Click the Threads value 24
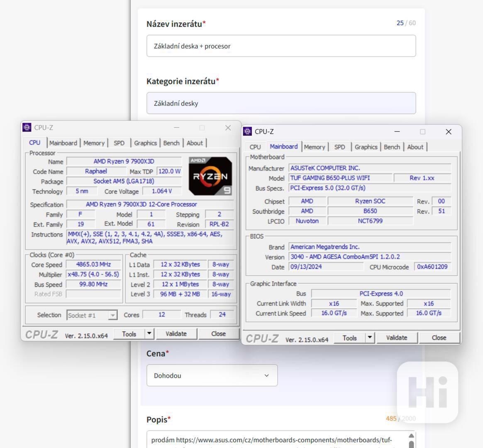 click(x=222, y=314)
